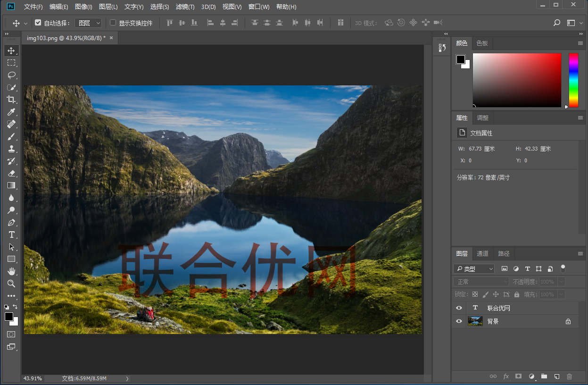The width and height of the screenshot is (588, 385).
Task: Select the Horizontal Type tool
Action: click(11, 234)
